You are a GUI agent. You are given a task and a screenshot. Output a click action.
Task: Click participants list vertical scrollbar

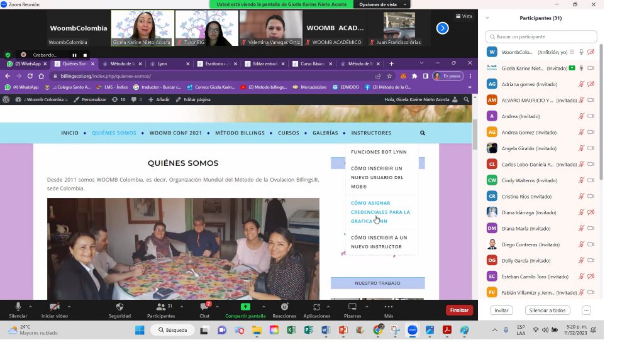pos(601,113)
